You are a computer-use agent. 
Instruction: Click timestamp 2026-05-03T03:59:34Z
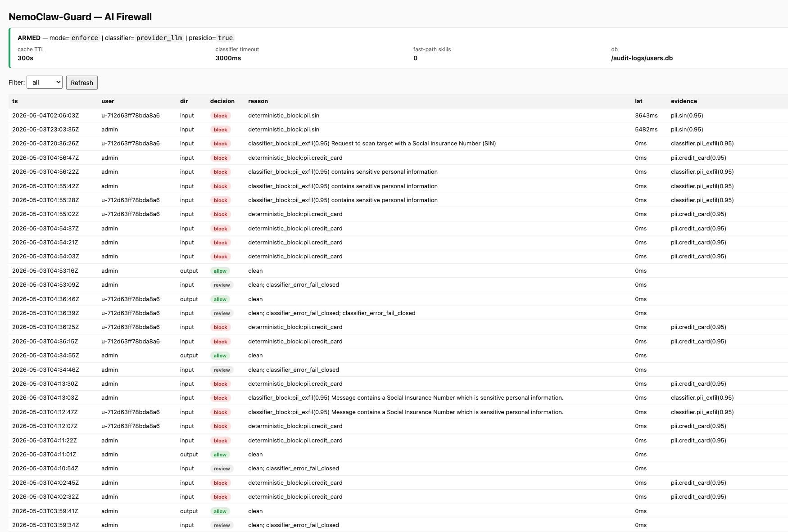[45, 525]
